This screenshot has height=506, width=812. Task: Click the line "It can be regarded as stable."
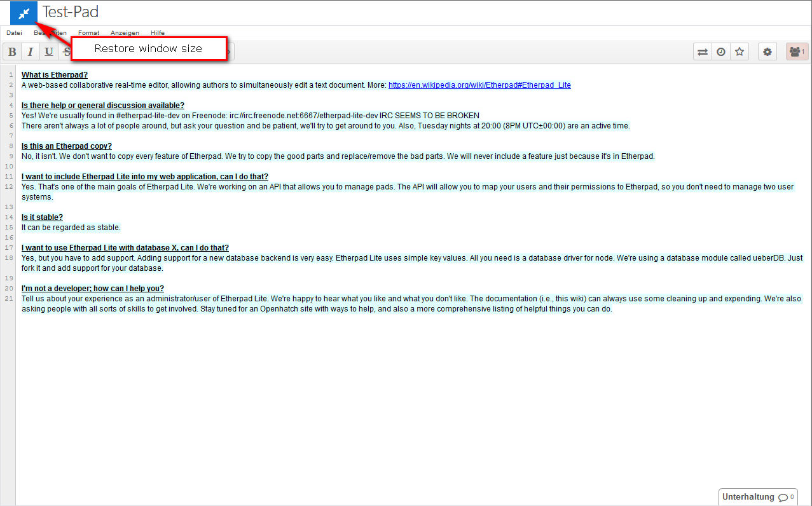[71, 228]
